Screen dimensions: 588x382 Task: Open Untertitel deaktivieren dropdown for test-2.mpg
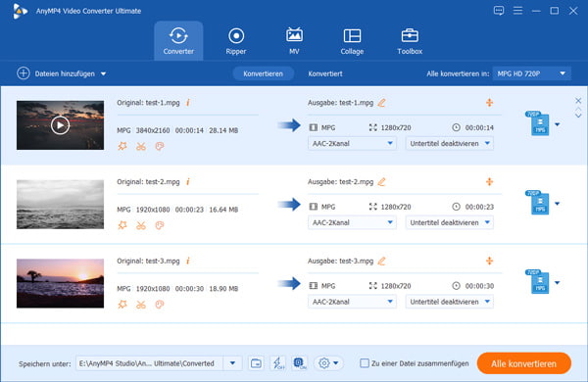pos(449,222)
